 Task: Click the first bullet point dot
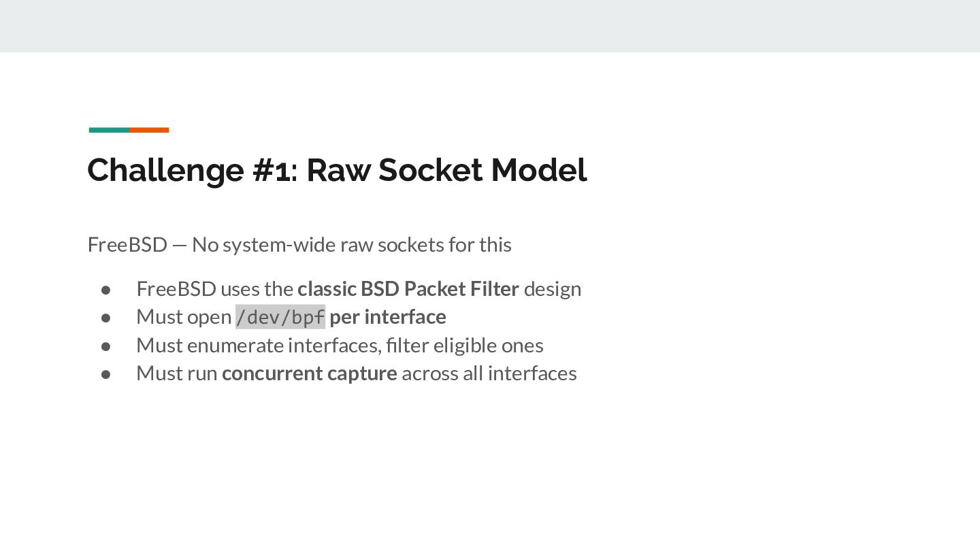105,290
